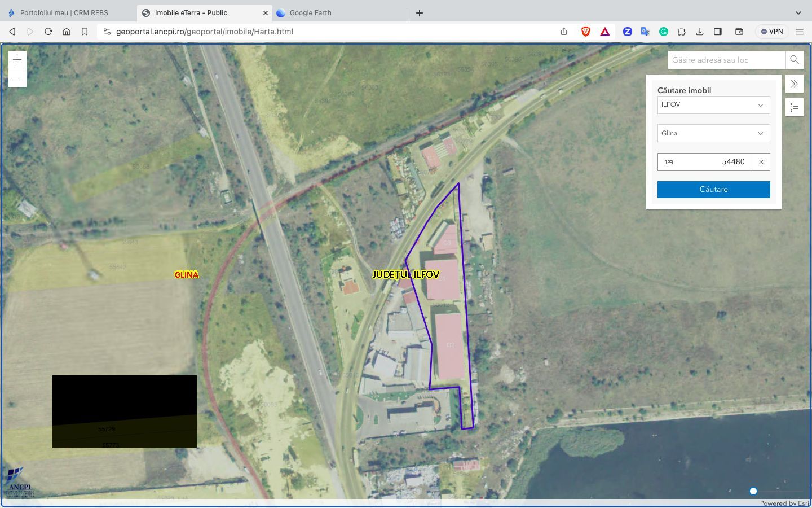Reload the page

[48, 32]
